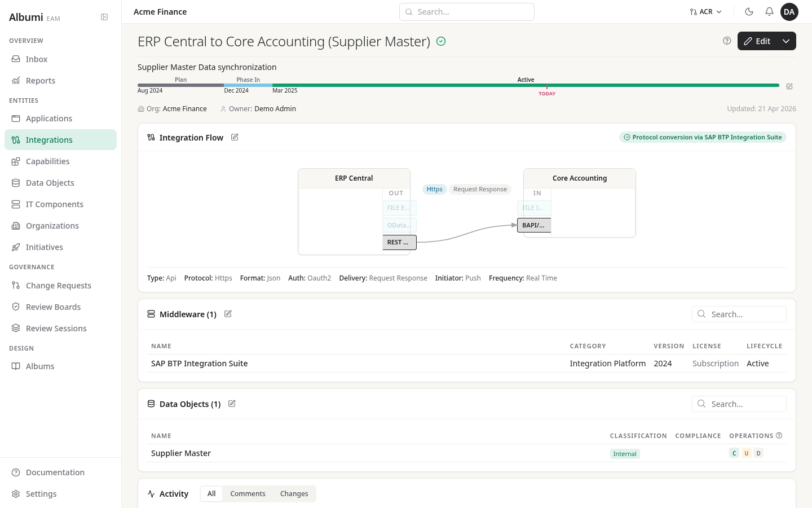Focus the top global search field
This screenshot has height=508, width=812.
467,12
